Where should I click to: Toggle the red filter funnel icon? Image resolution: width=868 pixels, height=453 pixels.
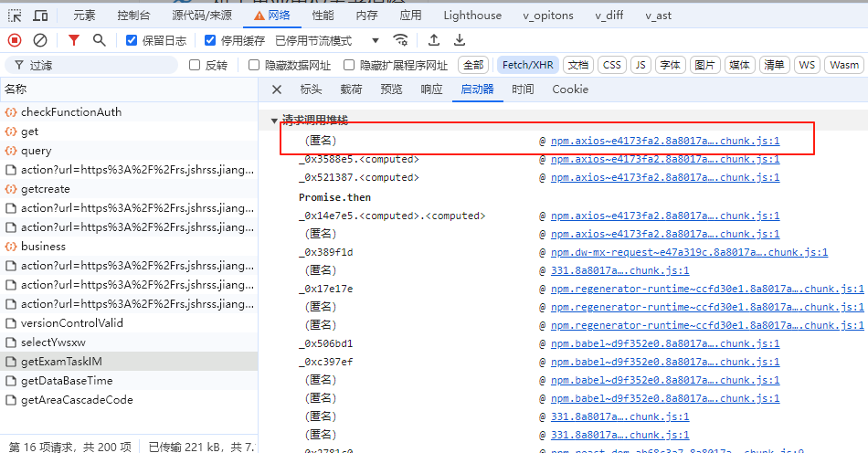(74, 40)
